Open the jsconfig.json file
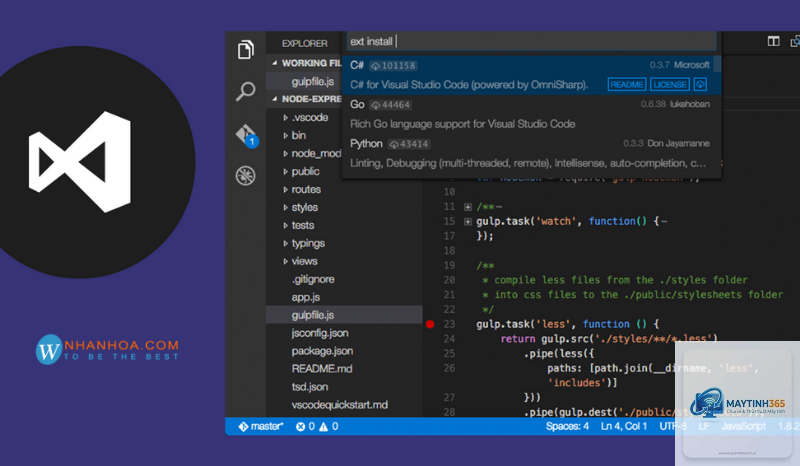 [x=320, y=333]
